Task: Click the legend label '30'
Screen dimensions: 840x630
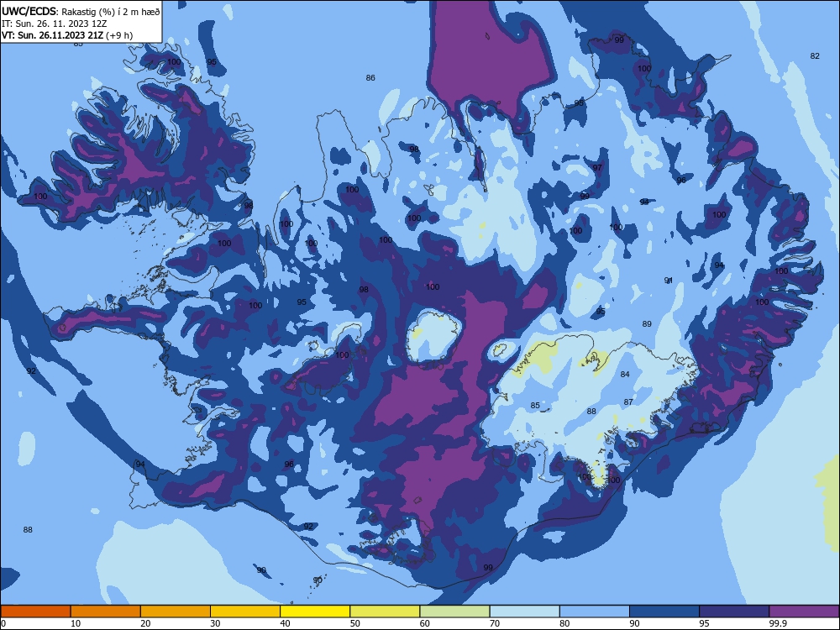Action: (x=215, y=623)
